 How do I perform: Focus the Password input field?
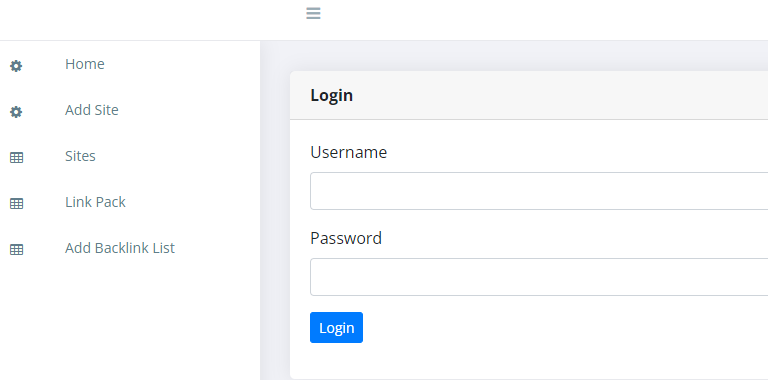539,277
